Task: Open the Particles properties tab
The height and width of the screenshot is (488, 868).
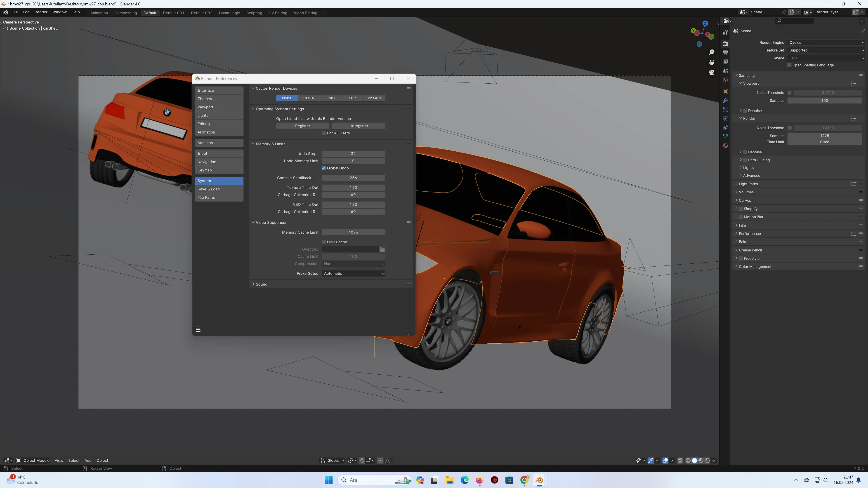Action: click(725, 109)
